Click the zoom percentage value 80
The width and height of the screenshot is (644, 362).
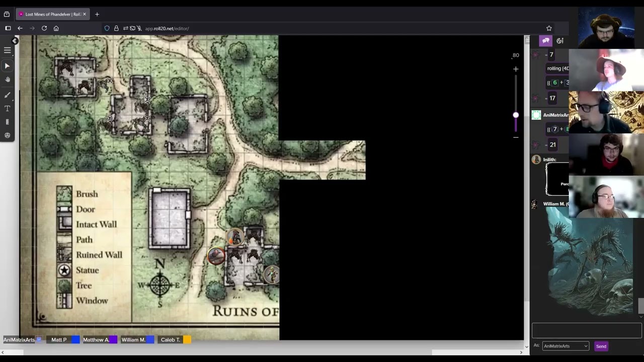(x=516, y=55)
